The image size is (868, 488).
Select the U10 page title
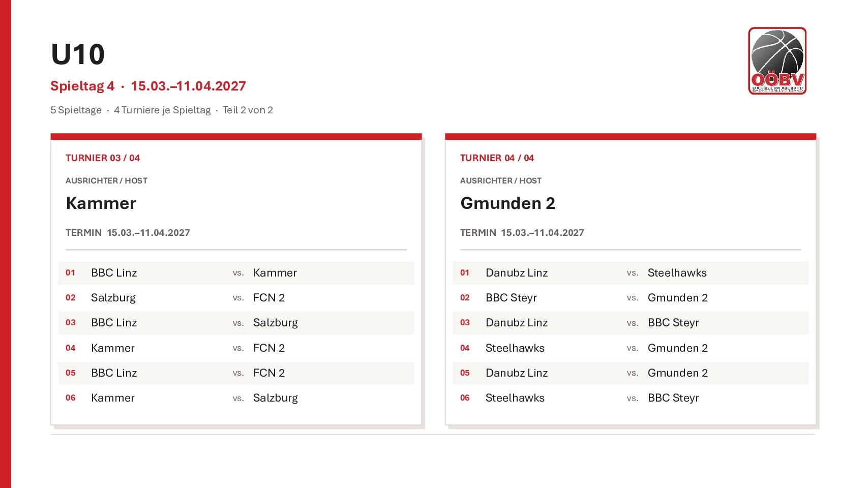point(78,54)
